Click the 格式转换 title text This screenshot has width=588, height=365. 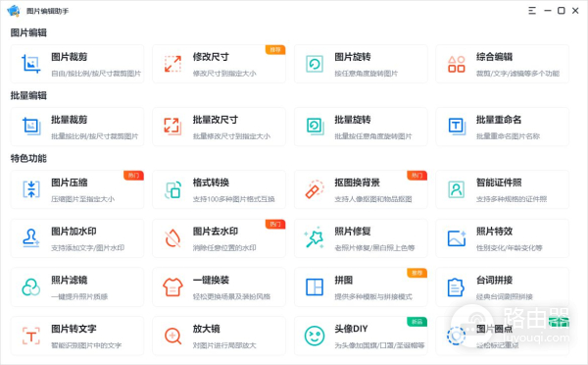tap(211, 182)
